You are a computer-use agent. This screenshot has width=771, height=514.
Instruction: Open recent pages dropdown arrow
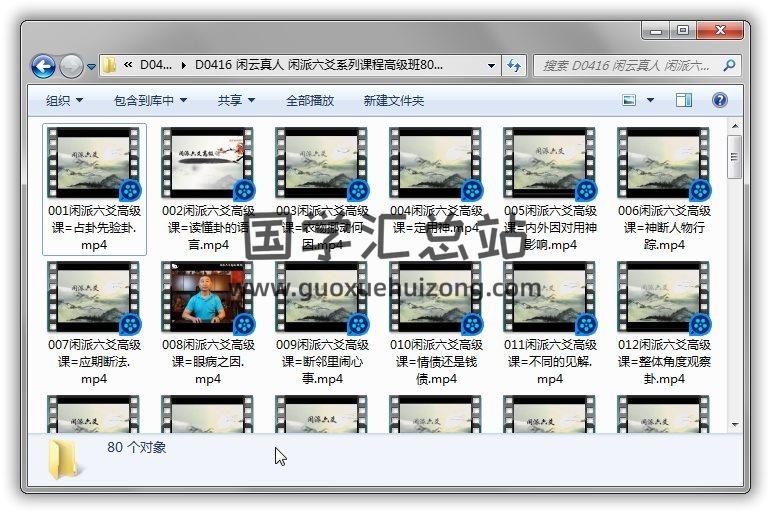91,67
